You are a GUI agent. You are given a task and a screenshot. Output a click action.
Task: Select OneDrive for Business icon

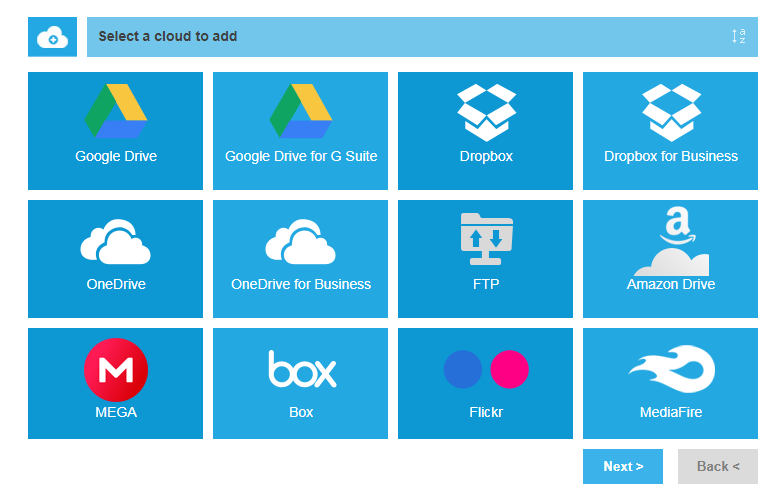click(x=301, y=241)
